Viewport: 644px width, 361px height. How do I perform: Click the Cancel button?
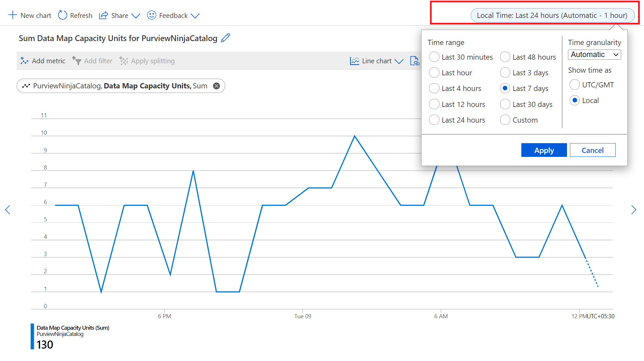591,150
